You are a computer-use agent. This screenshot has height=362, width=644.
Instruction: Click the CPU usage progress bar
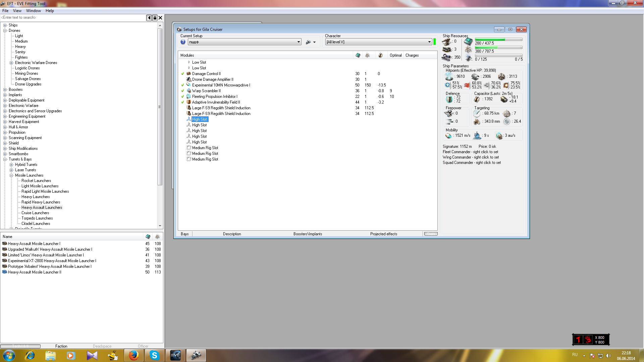coord(498,40)
